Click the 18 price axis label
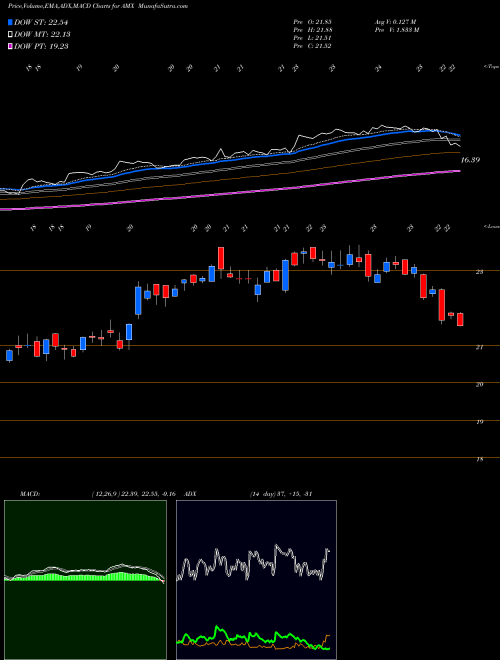Screen dimensions: 500x660 click(479, 460)
